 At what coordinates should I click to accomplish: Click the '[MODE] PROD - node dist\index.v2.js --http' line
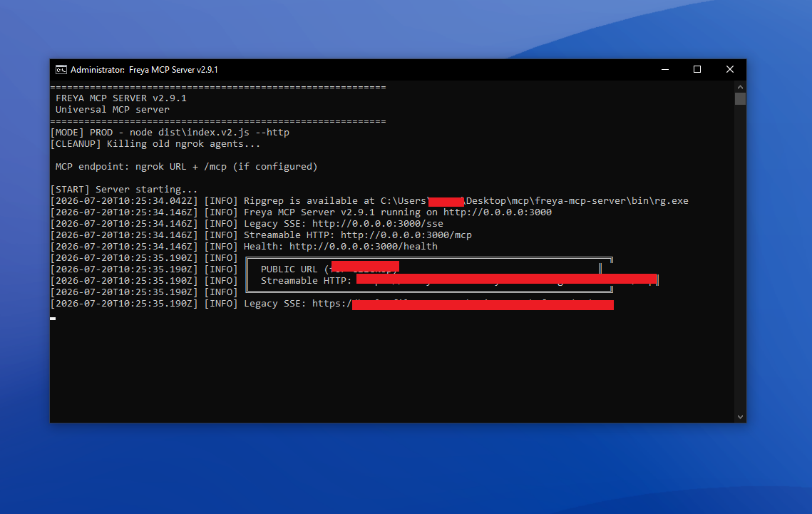tap(170, 132)
